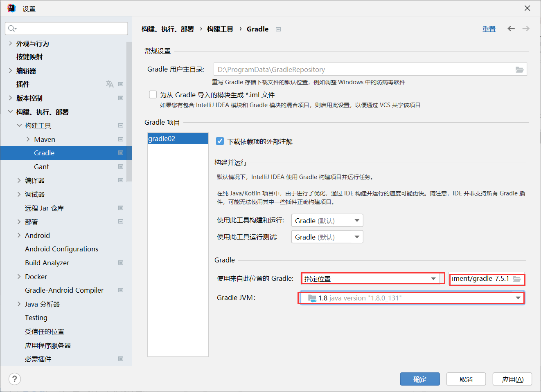Click the breadcrumb project icon after Gradle

(x=278, y=29)
